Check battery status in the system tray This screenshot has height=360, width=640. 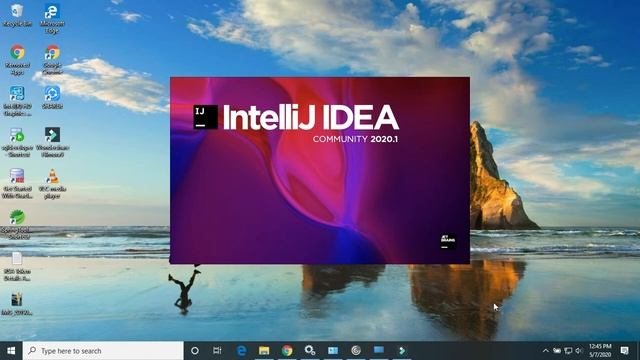(557, 351)
